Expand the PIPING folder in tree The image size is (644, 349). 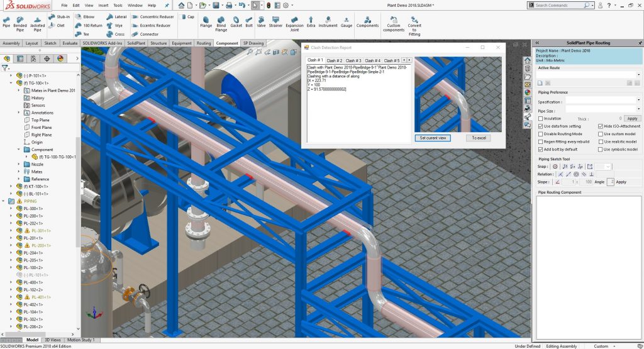click(x=4, y=201)
